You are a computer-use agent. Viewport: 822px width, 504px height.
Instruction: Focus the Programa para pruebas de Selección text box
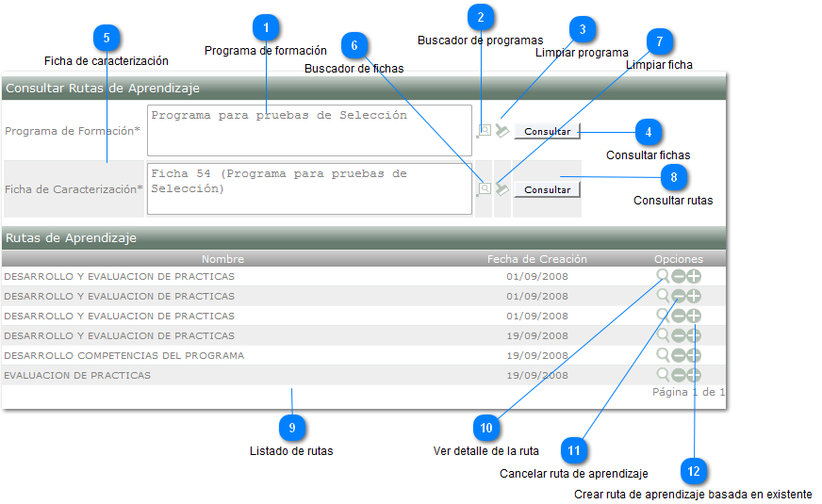pyautogui.click(x=309, y=130)
